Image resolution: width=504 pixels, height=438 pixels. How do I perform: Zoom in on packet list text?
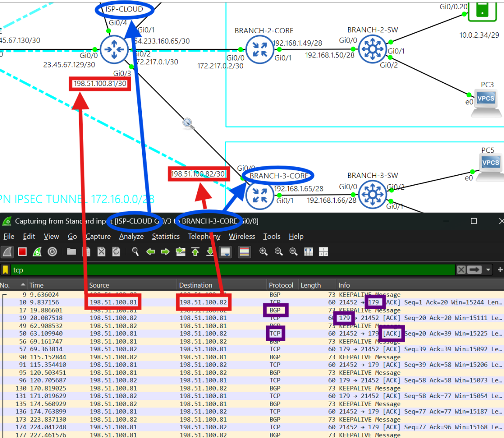tap(263, 252)
